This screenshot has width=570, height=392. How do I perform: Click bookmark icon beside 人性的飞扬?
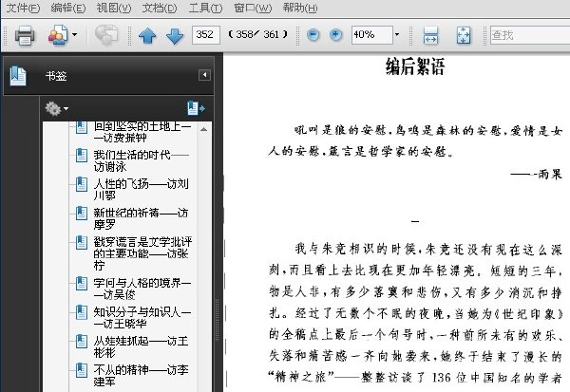(x=82, y=184)
